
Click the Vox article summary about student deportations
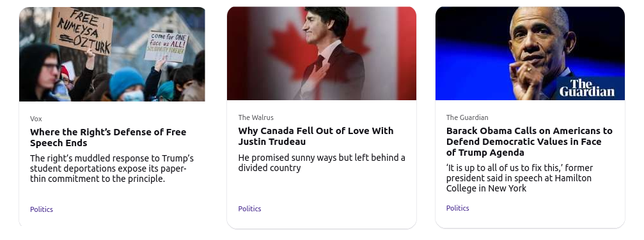112,169
